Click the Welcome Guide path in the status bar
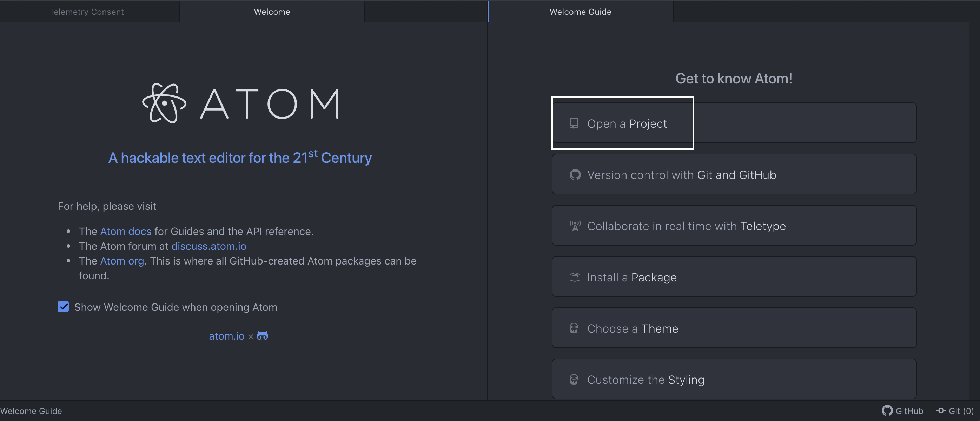This screenshot has width=980, height=421. pyautogui.click(x=31, y=411)
